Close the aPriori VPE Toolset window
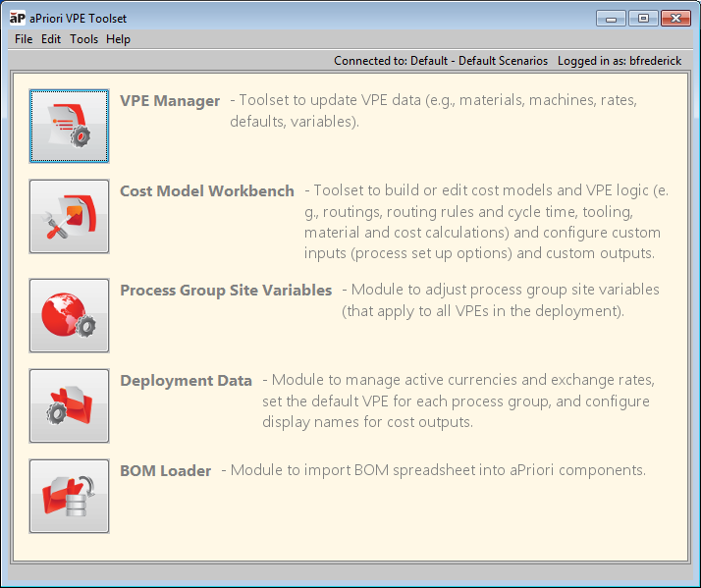The image size is (701, 588). (x=675, y=18)
